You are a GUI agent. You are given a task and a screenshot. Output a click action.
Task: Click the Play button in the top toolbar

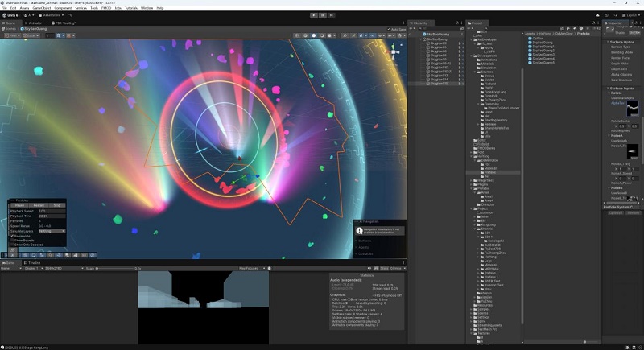tap(313, 14)
